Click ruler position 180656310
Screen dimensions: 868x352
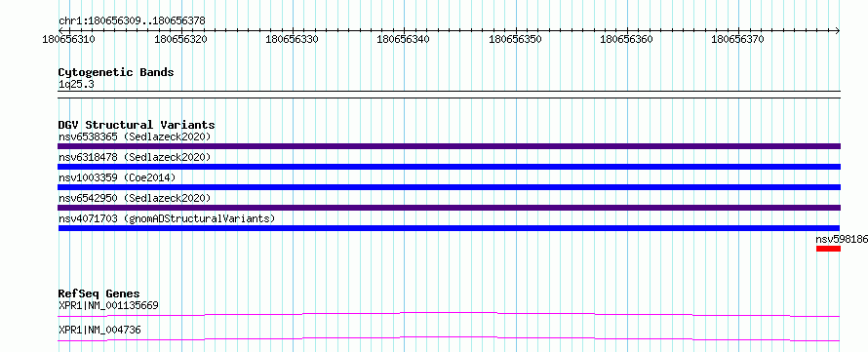point(69,39)
